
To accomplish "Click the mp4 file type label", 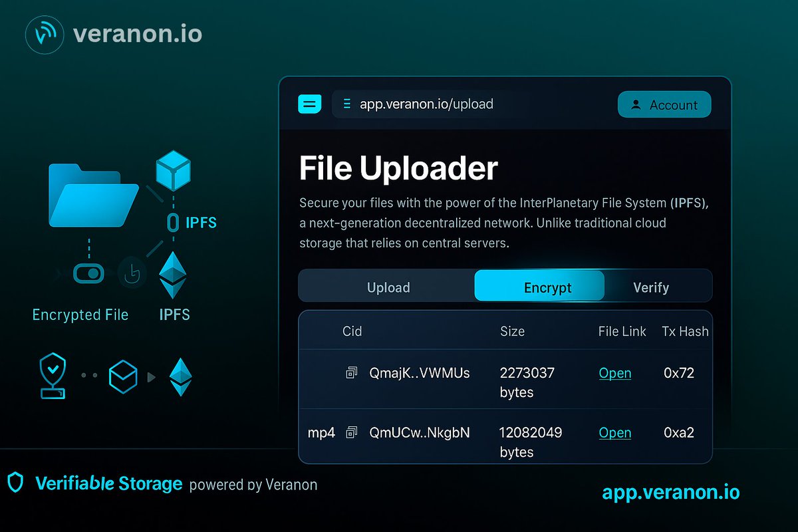I will [x=322, y=434].
